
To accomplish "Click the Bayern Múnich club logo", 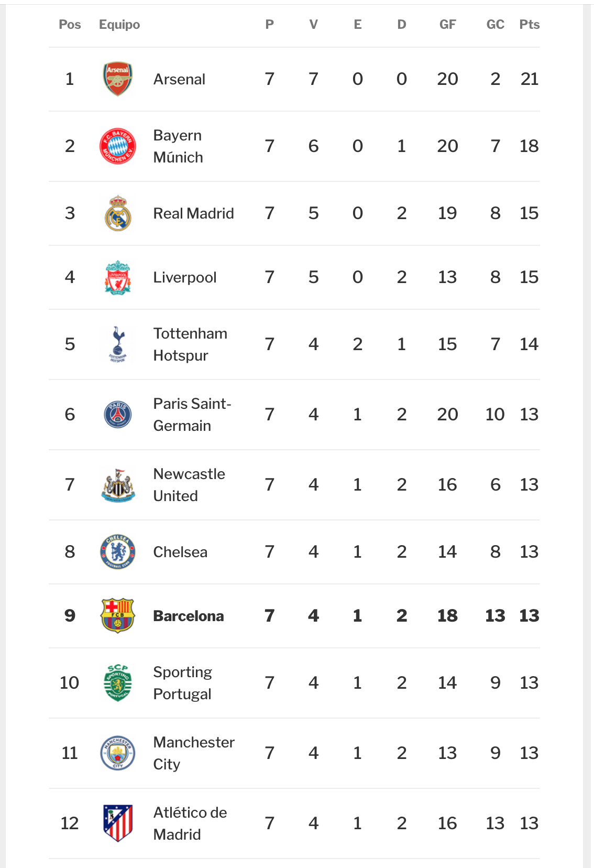I will pos(118,146).
